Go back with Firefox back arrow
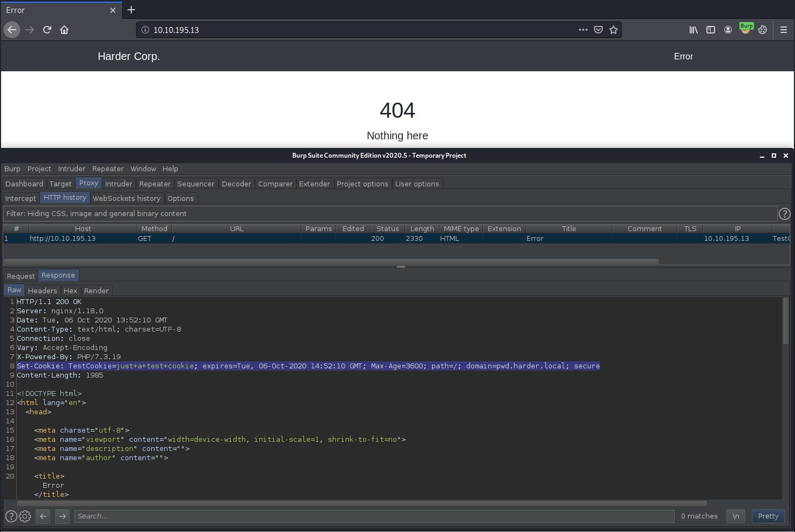This screenshot has height=532, width=795. [12, 30]
